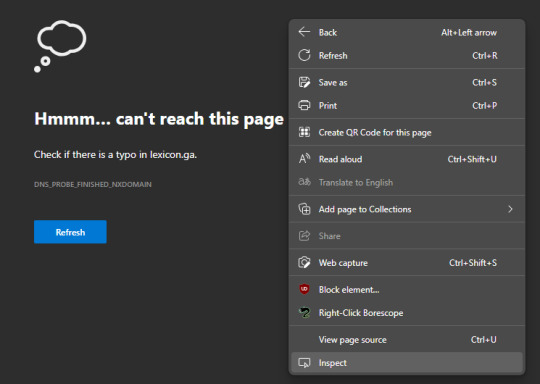Choose Save as menu entry
This screenshot has height=384, width=540.
coord(407,82)
